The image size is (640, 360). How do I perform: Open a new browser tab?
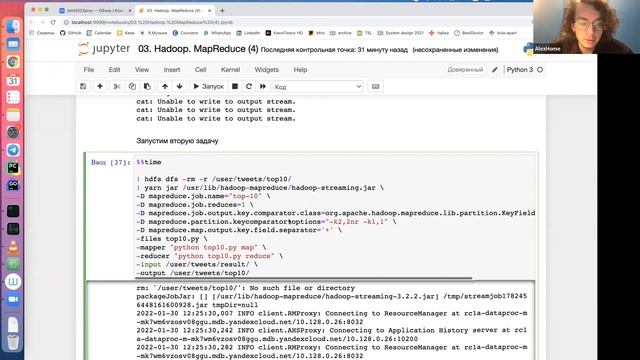pos(222,10)
